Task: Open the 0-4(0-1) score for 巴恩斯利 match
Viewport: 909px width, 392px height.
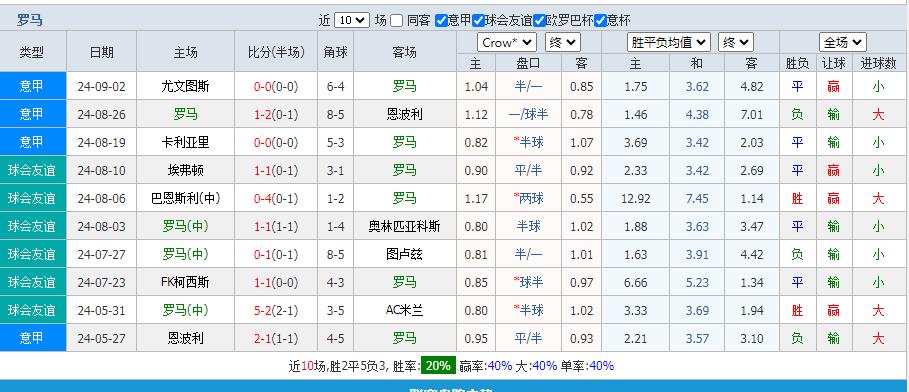Action: tap(276, 198)
